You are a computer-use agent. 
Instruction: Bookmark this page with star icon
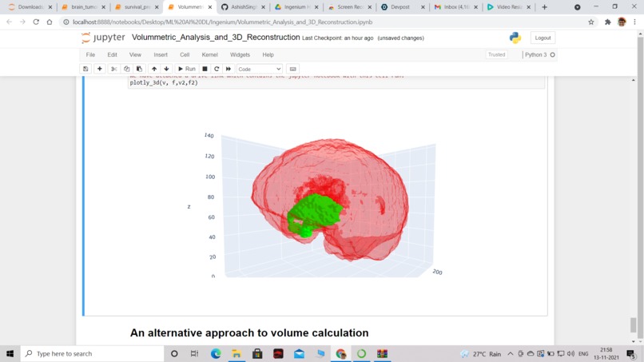[x=591, y=22]
